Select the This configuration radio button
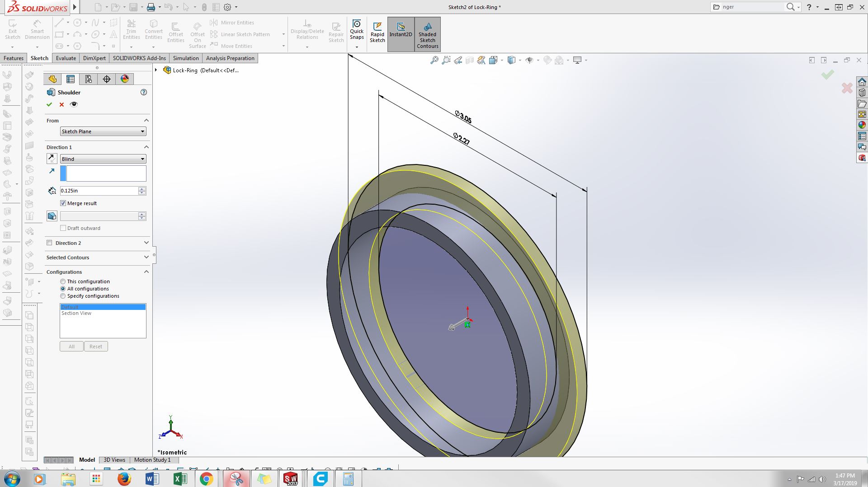This screenshot has width=868, height=487. pos(63,281)
